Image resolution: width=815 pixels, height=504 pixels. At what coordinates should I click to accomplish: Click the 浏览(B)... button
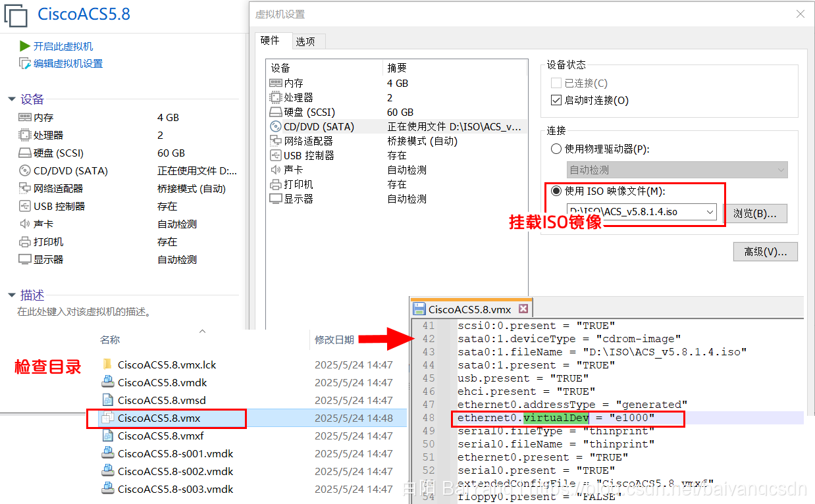click(755, 213)
